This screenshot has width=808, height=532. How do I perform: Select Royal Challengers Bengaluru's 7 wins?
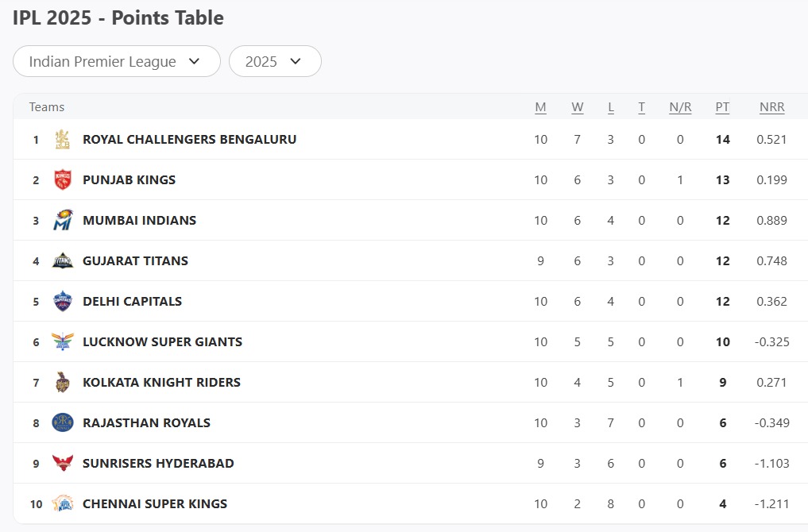click(577, 139)
